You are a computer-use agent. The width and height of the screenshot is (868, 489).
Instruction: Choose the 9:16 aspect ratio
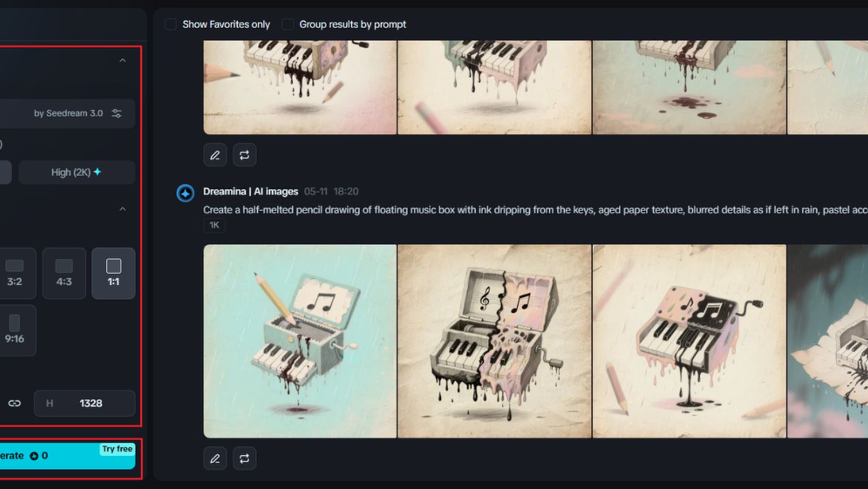point(16,330)
